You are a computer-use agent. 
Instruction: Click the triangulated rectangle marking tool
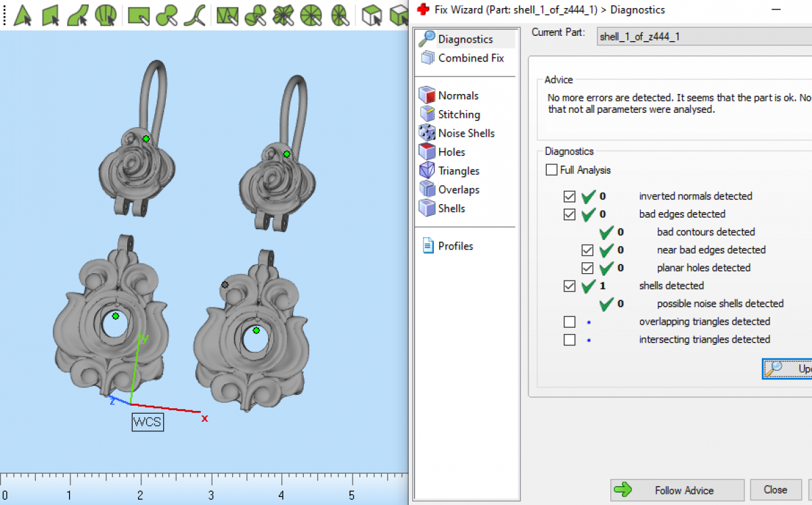click(x=227, y=15)
